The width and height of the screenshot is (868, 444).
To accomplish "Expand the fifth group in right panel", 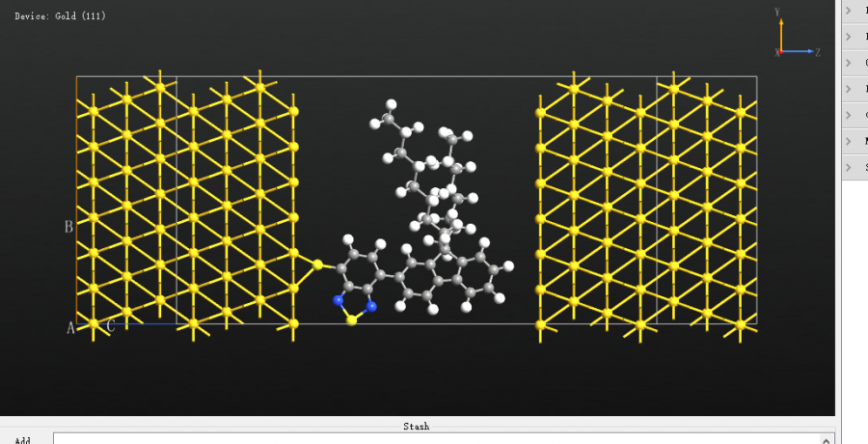I will (x=849, y=115).
